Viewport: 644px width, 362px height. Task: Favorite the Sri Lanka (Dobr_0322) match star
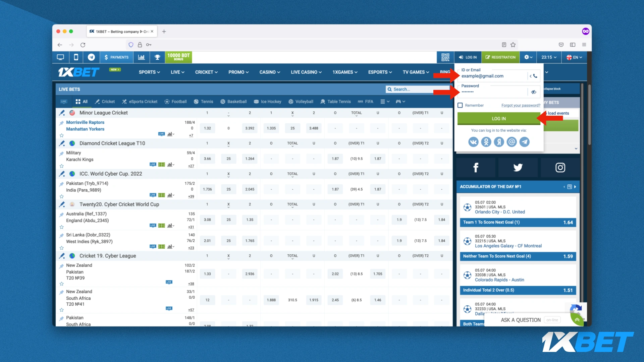[61, 248]
